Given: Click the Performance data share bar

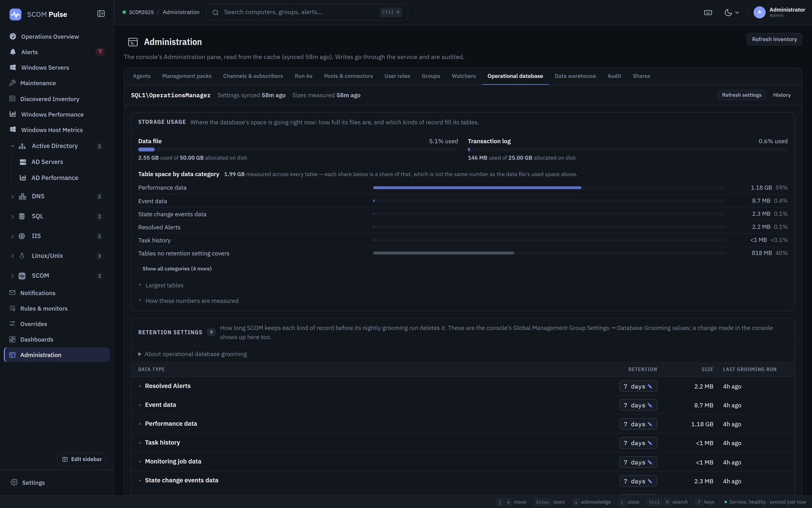Looking at the screenshot, I should click(548, 188).
